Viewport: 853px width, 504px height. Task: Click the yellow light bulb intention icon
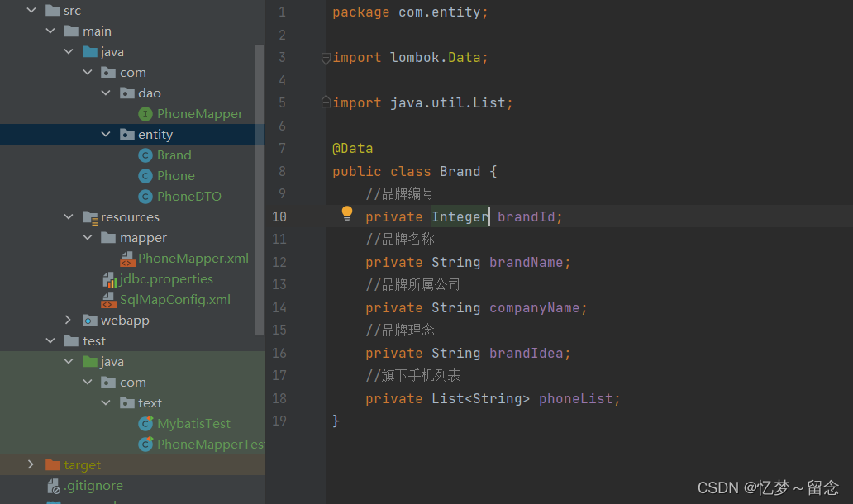(346, 213)
